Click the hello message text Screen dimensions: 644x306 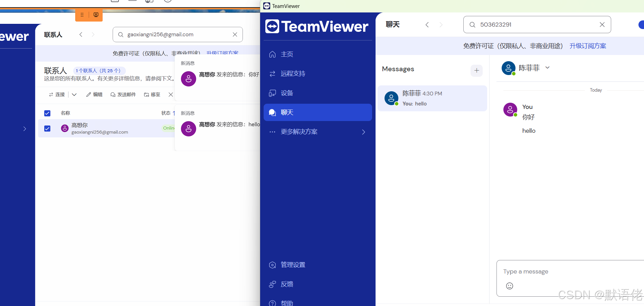(529, 131)
